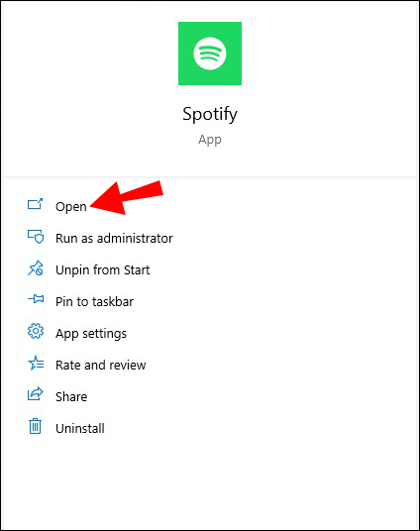Open App settings entry

[91, 334]
